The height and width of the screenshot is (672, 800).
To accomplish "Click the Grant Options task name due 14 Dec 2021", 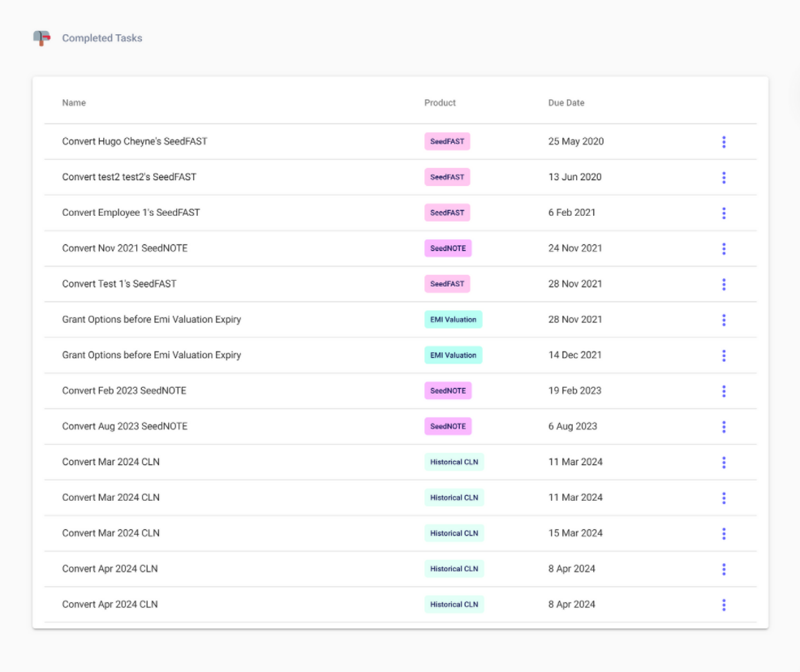I will [152, 355].
